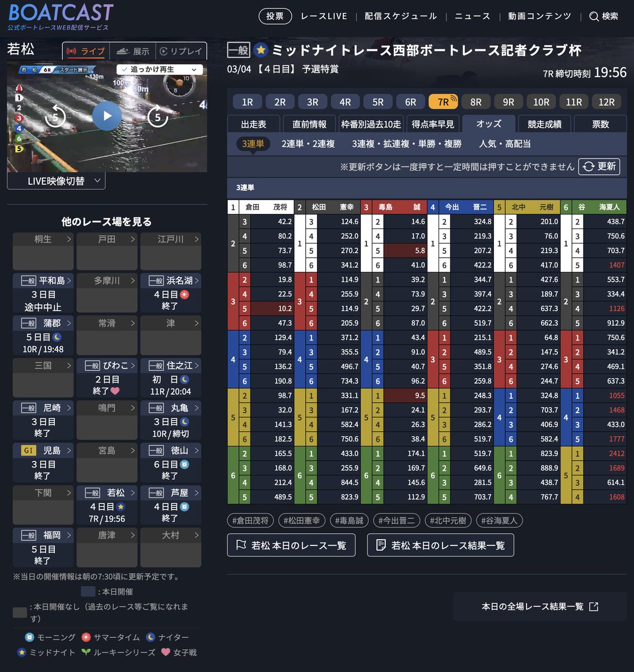The height and width of the screenshot is (672, 634).
Task: Open 福岡 venue card
Action: [43, 548]
